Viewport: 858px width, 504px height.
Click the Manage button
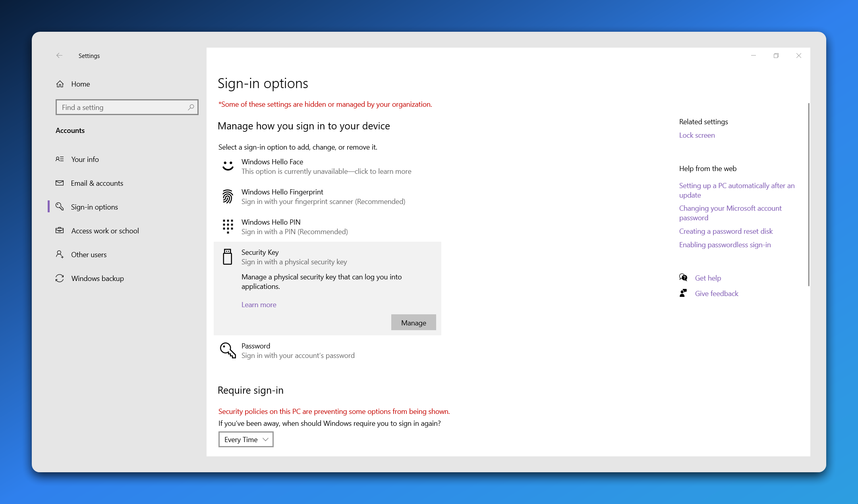[414, 323]
